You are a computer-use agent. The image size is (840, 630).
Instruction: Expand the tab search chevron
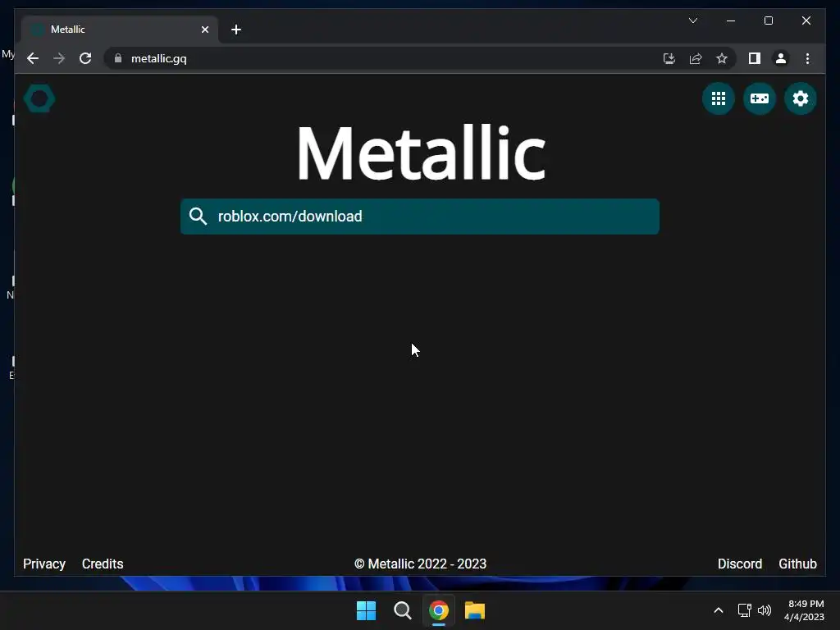tap(692, 21)
